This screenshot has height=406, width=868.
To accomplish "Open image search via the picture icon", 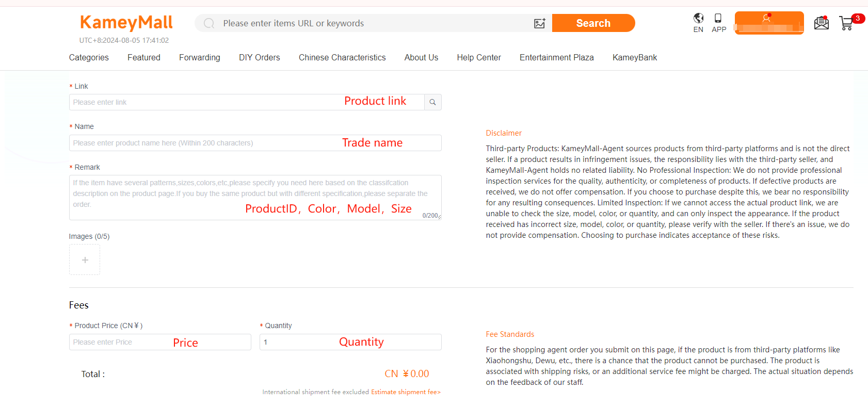I will tap(540, 23).
